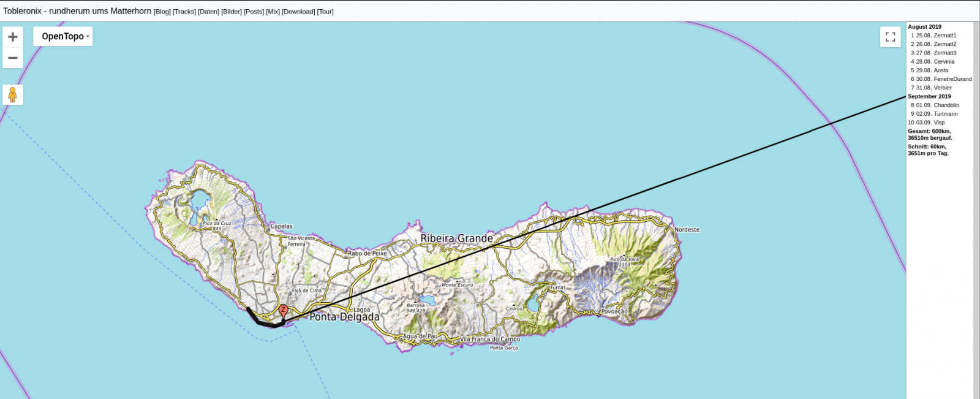Select stage 1 25.08. Zermatt1
The height and width of the screenshot is (399, 980).
click(x=933, y=36)
